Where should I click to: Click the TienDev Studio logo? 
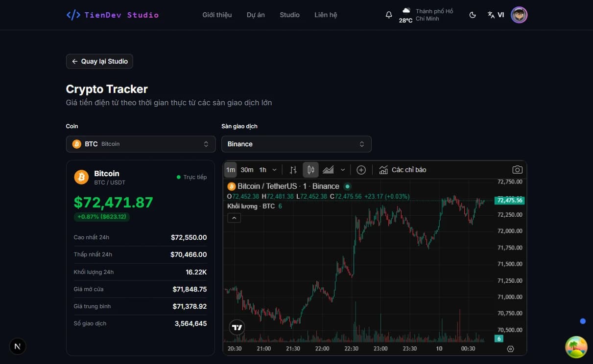click(113, 15)
